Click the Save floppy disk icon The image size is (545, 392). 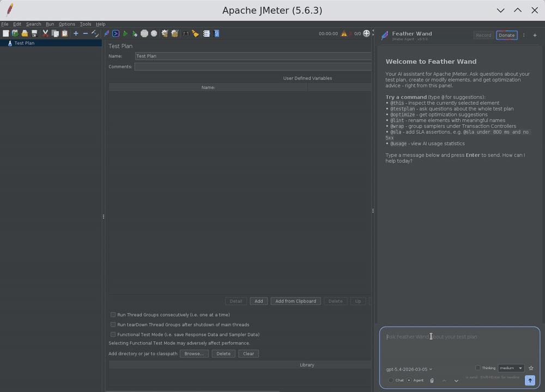pyautogui.click(x=34, y=33)
